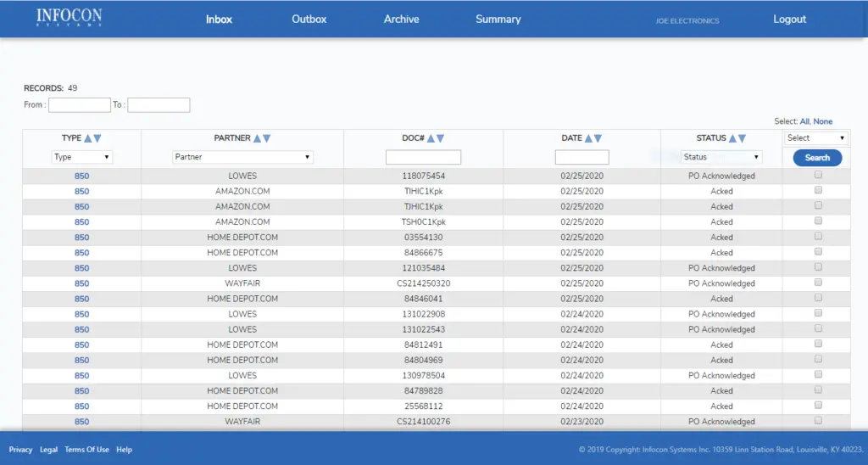Image resolution: width=868 pixels, height=465 pixels.
Task: Open the Status filter dropdown
Action: point(721,157)
